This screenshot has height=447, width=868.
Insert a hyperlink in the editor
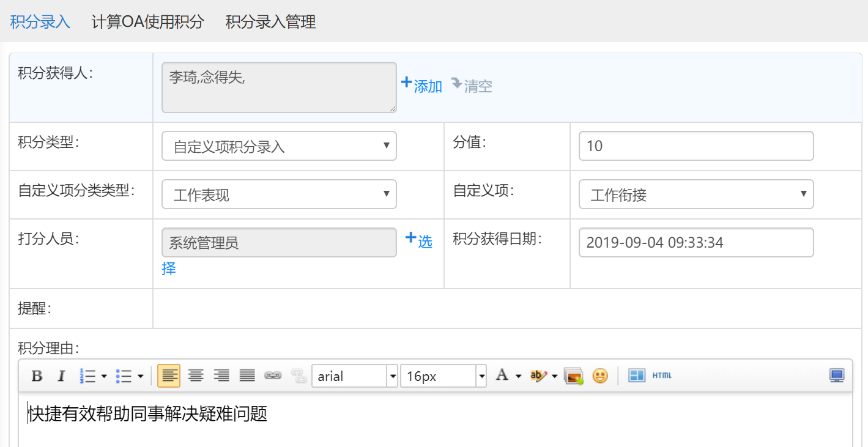(x=272, y=376)
